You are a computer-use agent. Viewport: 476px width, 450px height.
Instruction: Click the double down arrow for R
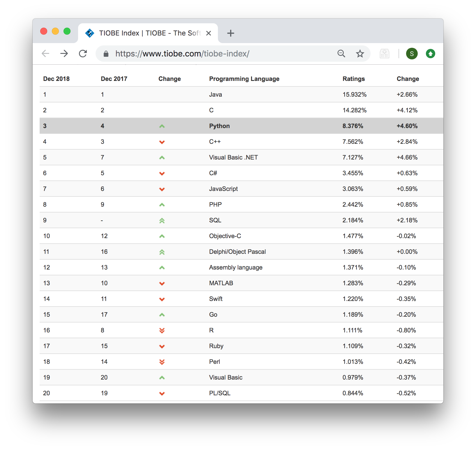click(162, 330)
